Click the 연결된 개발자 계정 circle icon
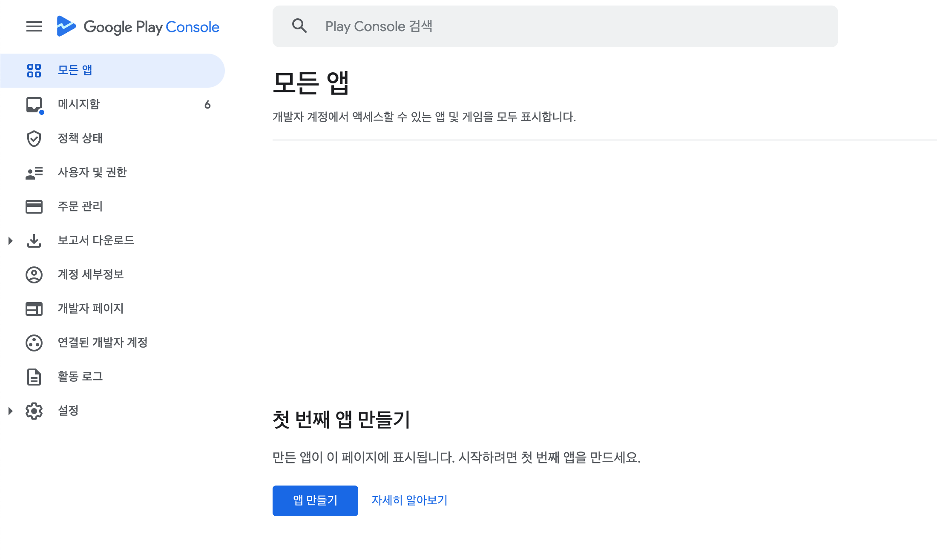937x560 pixels. click(34, 343)
